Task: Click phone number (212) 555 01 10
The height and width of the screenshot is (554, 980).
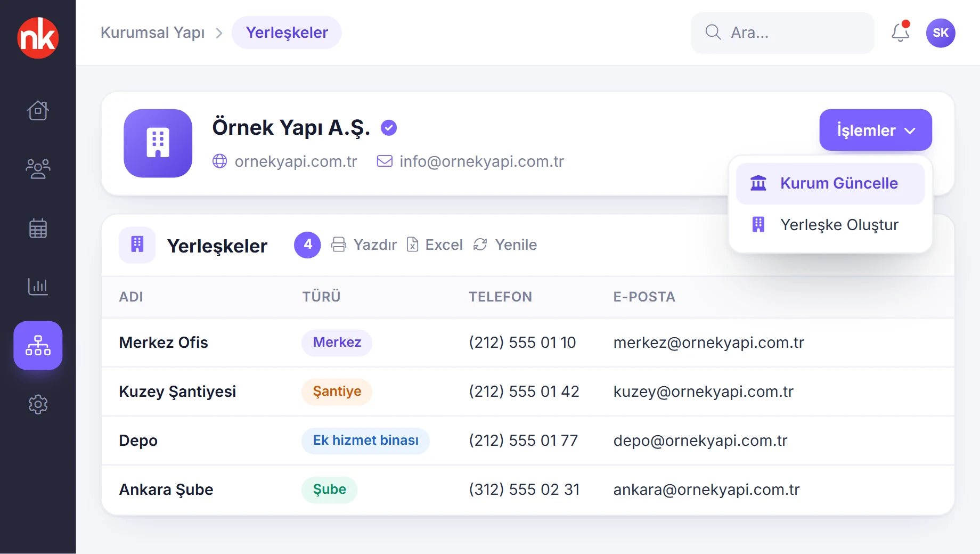Action: click(x=522, y=343)
